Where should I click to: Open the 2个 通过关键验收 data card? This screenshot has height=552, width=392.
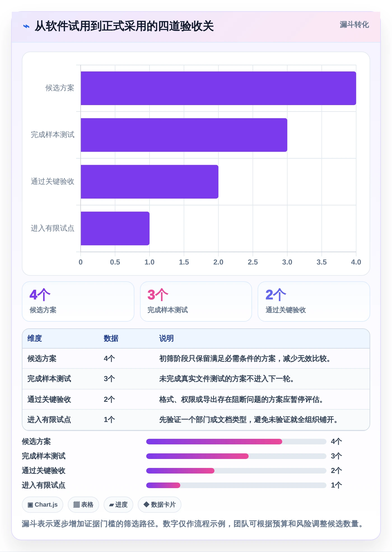[x=314, y=301]
